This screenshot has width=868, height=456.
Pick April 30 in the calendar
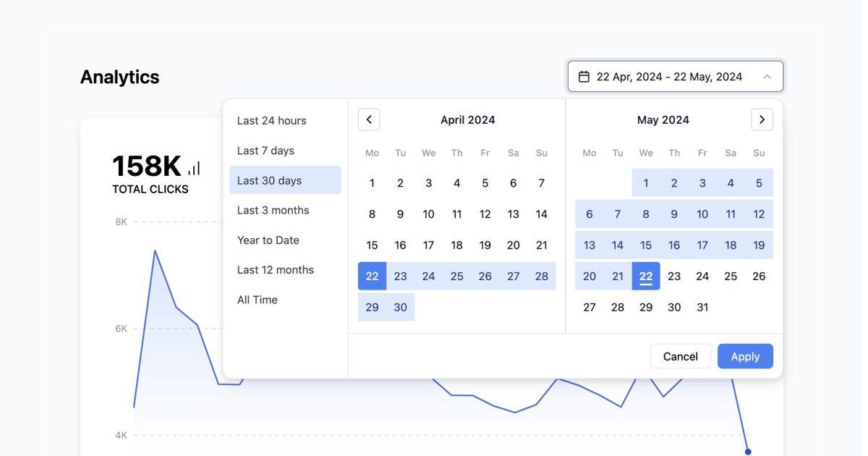tap(400, 307)
